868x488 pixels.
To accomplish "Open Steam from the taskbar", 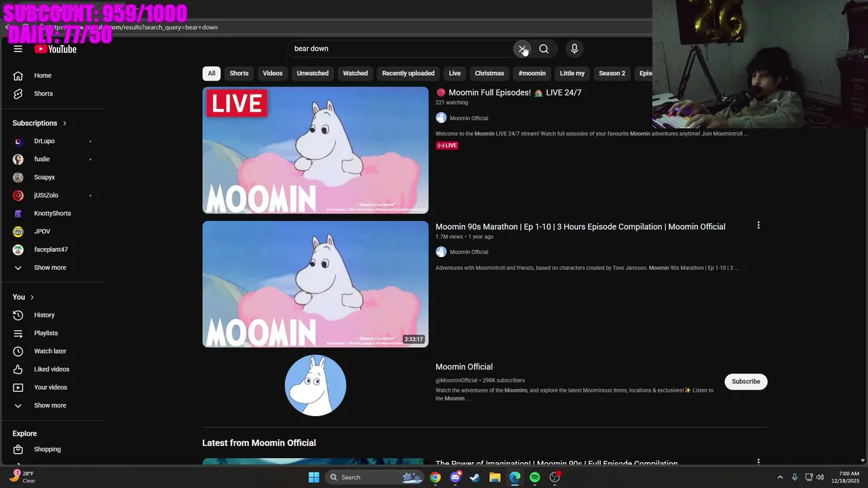I will (475, 477).
